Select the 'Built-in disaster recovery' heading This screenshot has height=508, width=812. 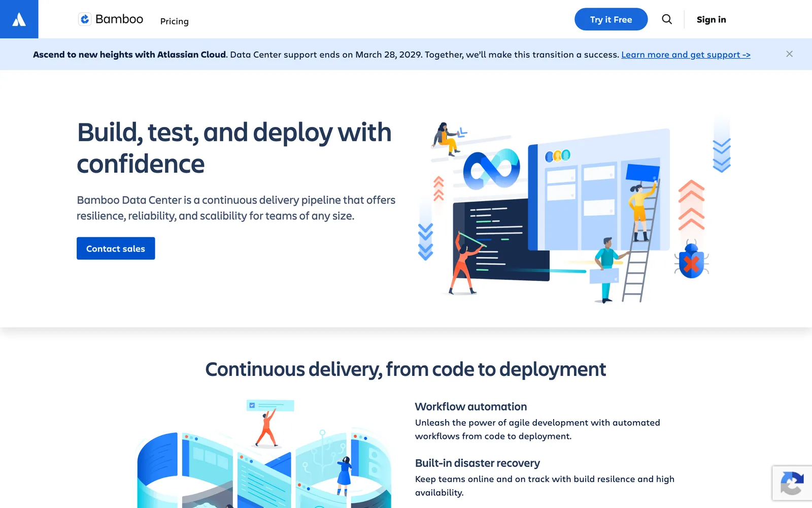click(x=478, y=463)
